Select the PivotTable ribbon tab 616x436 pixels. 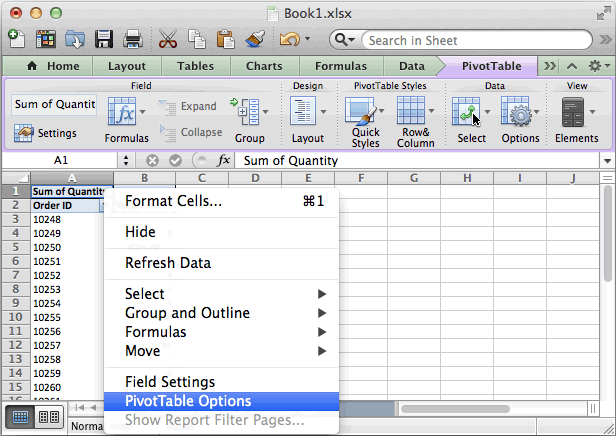pyautogui.click(x=491, y=66)
